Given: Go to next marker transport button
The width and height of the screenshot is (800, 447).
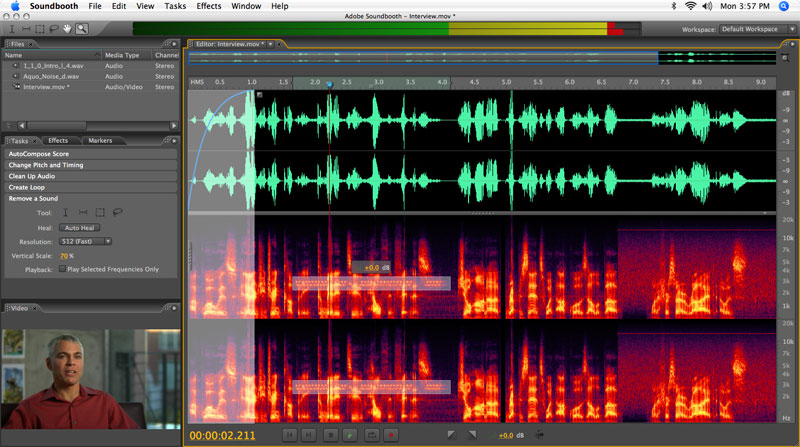Looking at the screenshot, I should point(309,435).
